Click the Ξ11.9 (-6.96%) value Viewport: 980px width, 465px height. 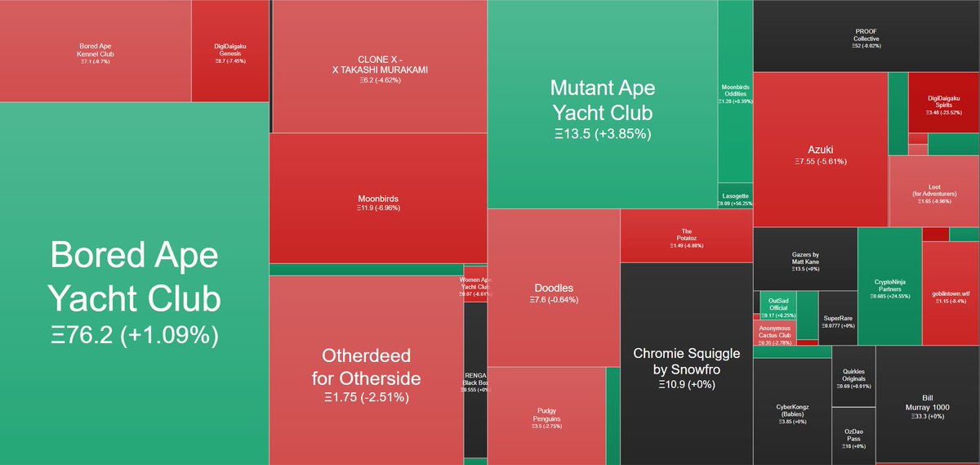(378, 208)
